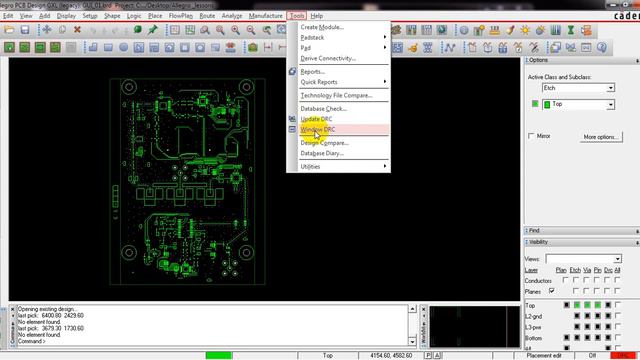This screenshot has height=360, width=640.
Task: Click the Via column header link
Action: tap(587, 270)
